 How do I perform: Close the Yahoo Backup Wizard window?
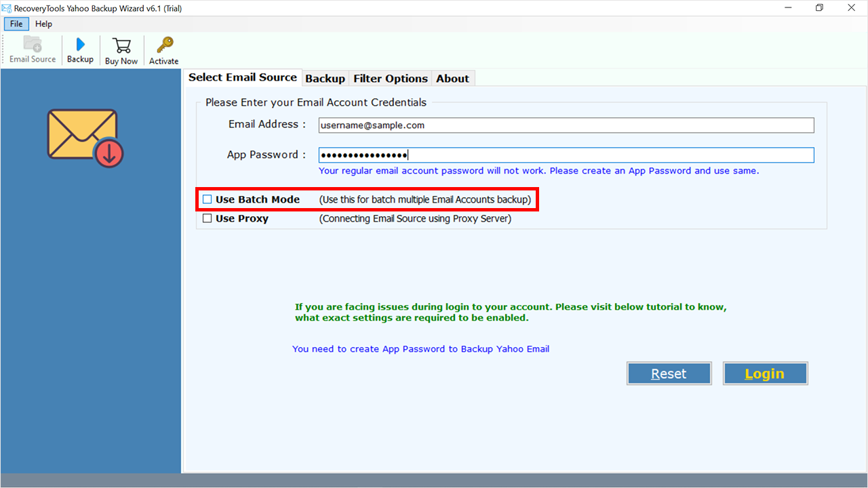(851, 8)
